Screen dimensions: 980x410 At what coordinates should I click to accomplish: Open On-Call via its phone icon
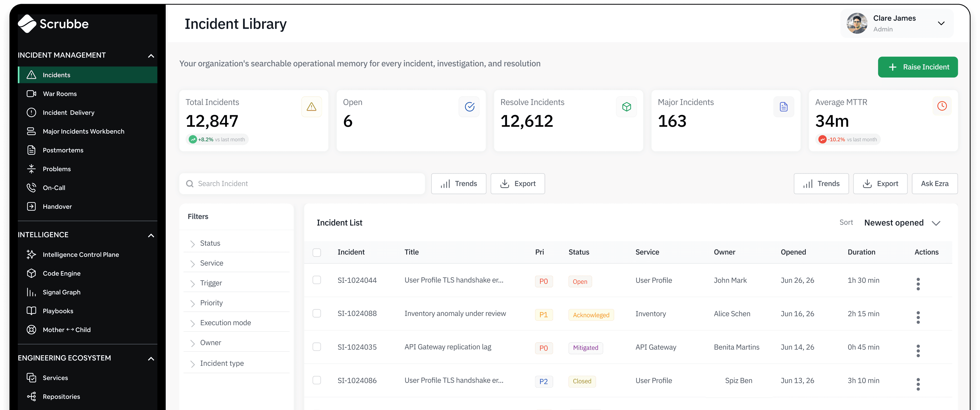click(x=32, y=188)
